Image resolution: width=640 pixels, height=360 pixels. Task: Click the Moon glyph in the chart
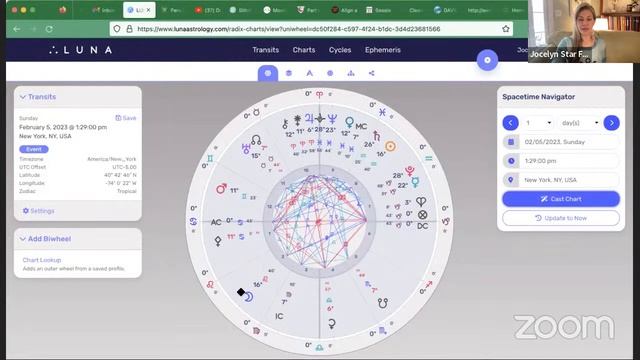(x=249, y=297)
